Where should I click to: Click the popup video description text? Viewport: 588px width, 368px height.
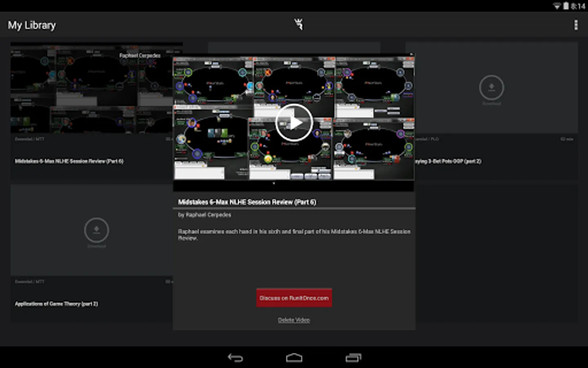click(x=294, y=235)
